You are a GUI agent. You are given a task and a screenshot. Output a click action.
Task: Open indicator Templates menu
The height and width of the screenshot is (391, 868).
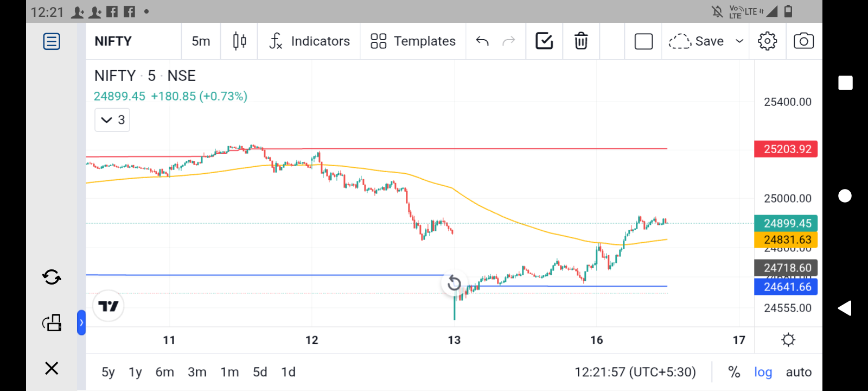[x=413, y=41]
